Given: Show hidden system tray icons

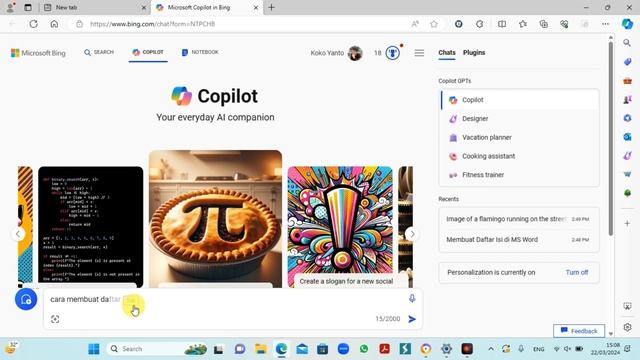Looking at the screenshot, I should [491, 349].
